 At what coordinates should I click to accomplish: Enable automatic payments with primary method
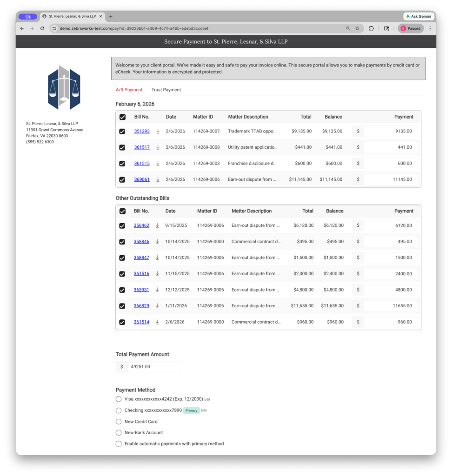pyautogui.click(x=119, y=444)
